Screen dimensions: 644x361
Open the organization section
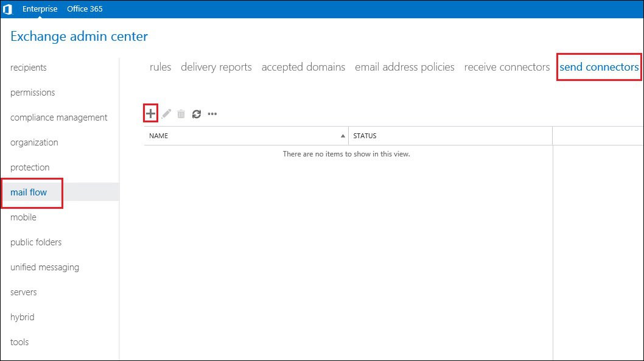[x=34, y=142]
